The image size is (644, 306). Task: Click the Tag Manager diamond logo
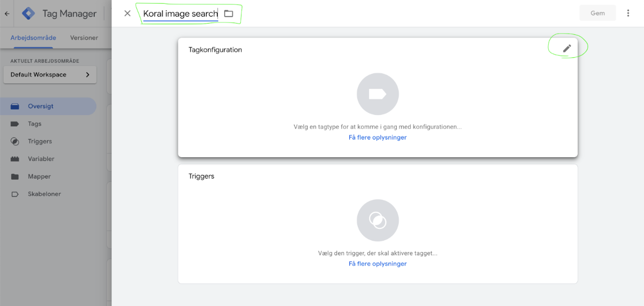point(28,13)
